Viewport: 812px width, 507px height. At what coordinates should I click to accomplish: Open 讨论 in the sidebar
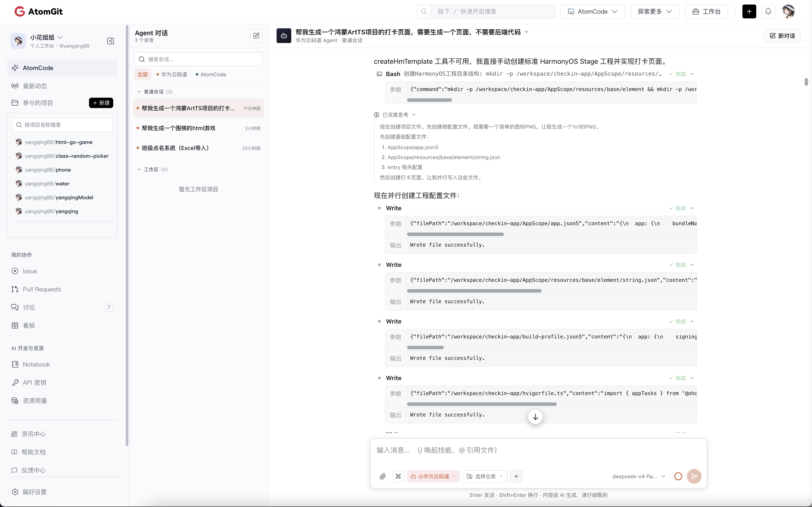pos(62,307)
